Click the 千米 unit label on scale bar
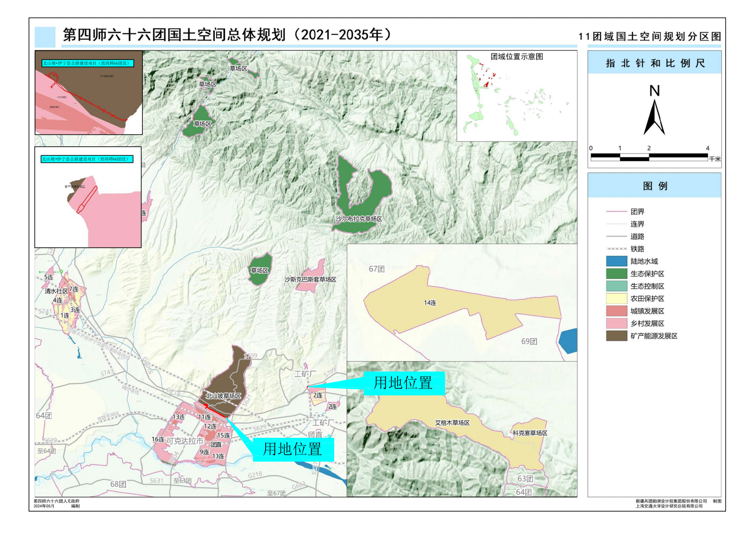 (x=715, y=159)
